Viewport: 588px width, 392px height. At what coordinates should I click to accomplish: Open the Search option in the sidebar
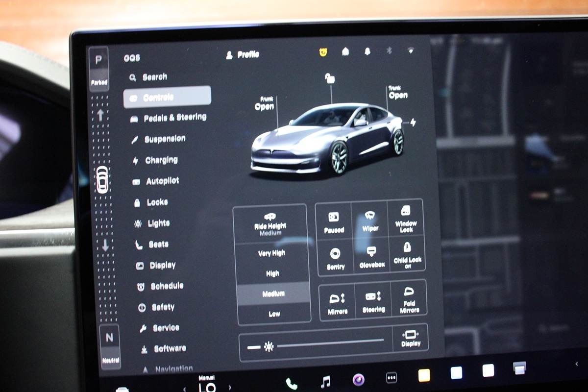[148, 77]
